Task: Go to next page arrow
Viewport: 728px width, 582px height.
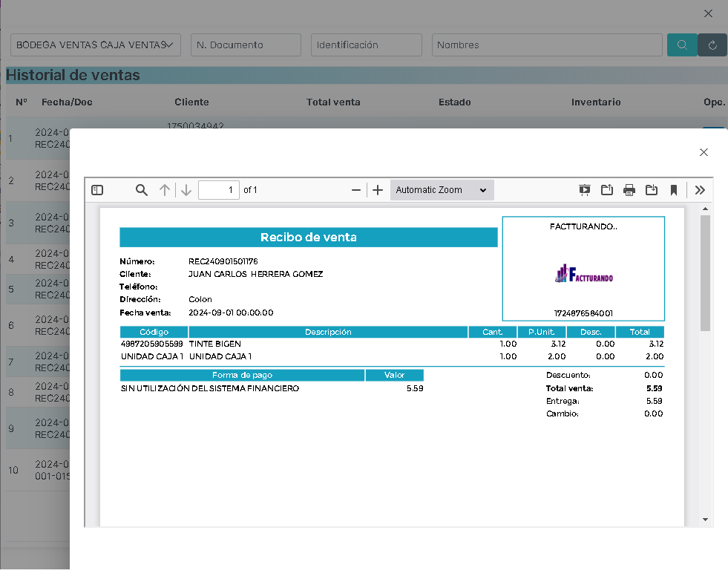Action: (x=186, y=190)
